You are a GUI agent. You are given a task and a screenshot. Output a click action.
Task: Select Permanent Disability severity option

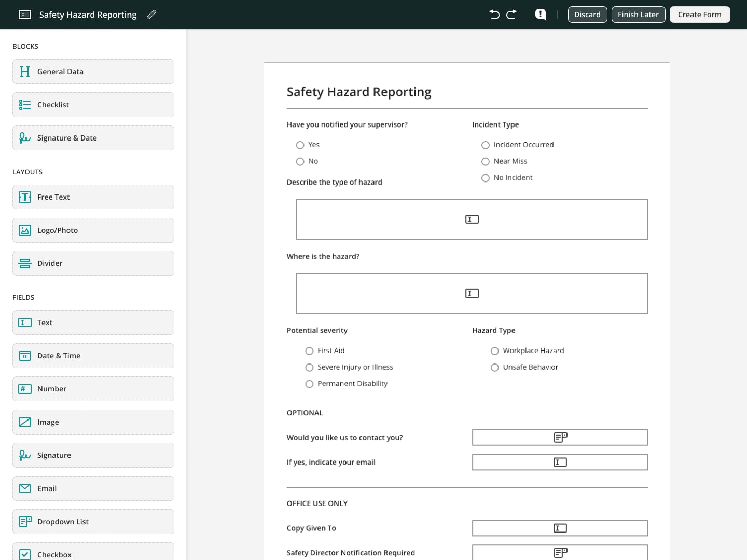[309, 384]
